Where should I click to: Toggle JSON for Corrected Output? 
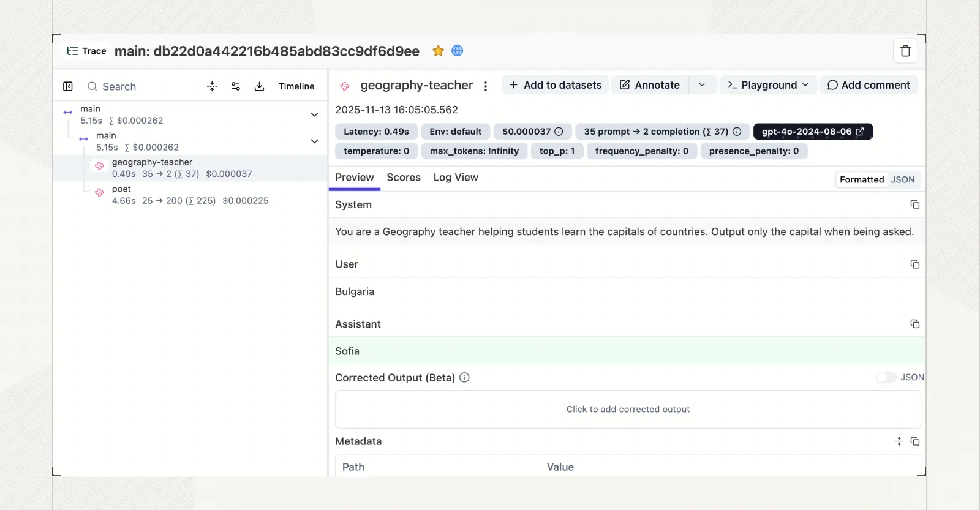[886, 378]
